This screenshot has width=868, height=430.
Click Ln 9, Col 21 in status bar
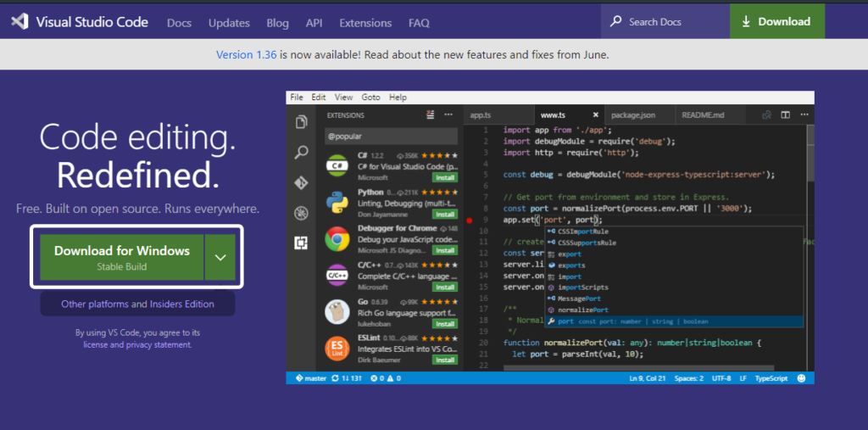pyautogui.click(x=648, y=378)
